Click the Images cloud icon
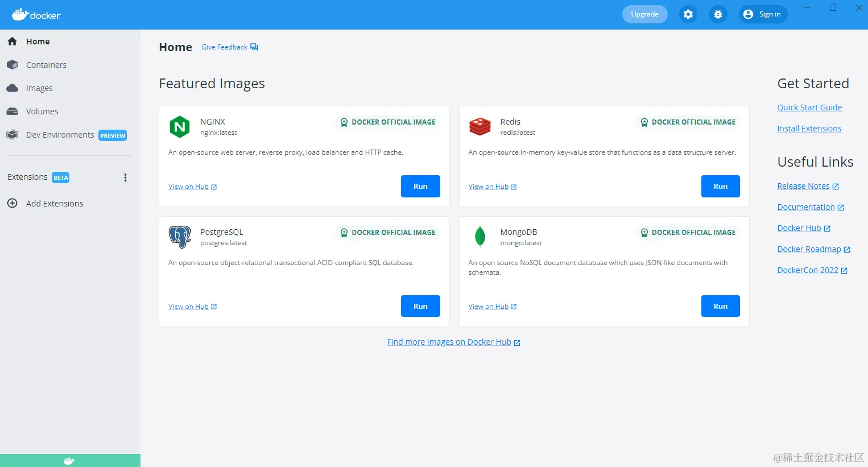This screenshot has width=868, height=467. tap(12, 88)
